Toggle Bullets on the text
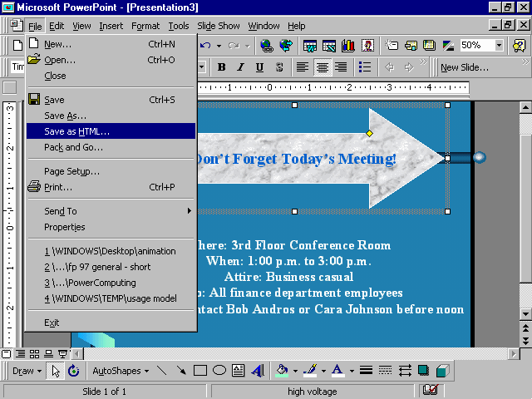 click(365, 67)
